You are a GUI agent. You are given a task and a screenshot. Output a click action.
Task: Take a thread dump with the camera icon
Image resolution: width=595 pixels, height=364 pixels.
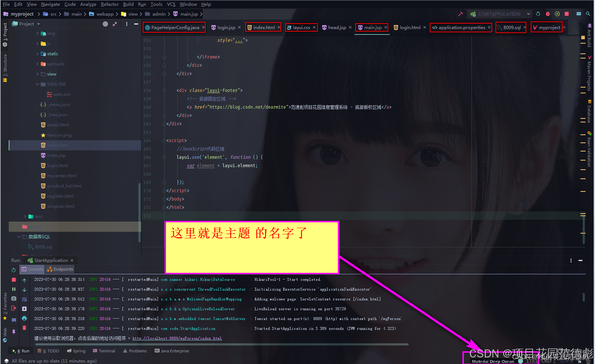pos(13,299)
